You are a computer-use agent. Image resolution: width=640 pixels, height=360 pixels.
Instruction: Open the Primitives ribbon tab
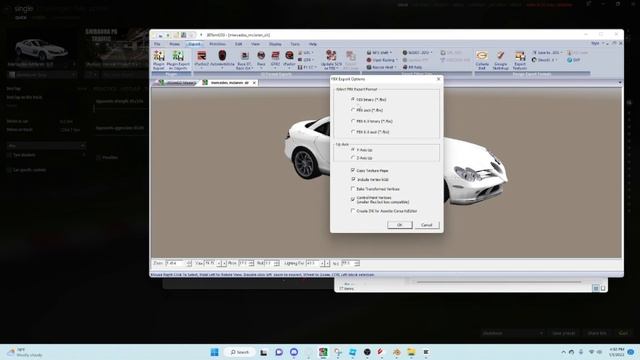point(218,44)
